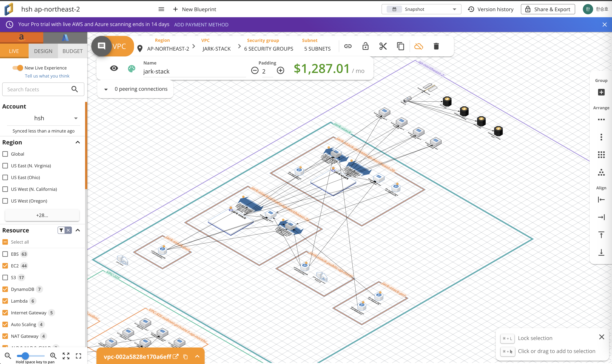
Task: Toggle the eye visibility icon
Action: (114, 68)
